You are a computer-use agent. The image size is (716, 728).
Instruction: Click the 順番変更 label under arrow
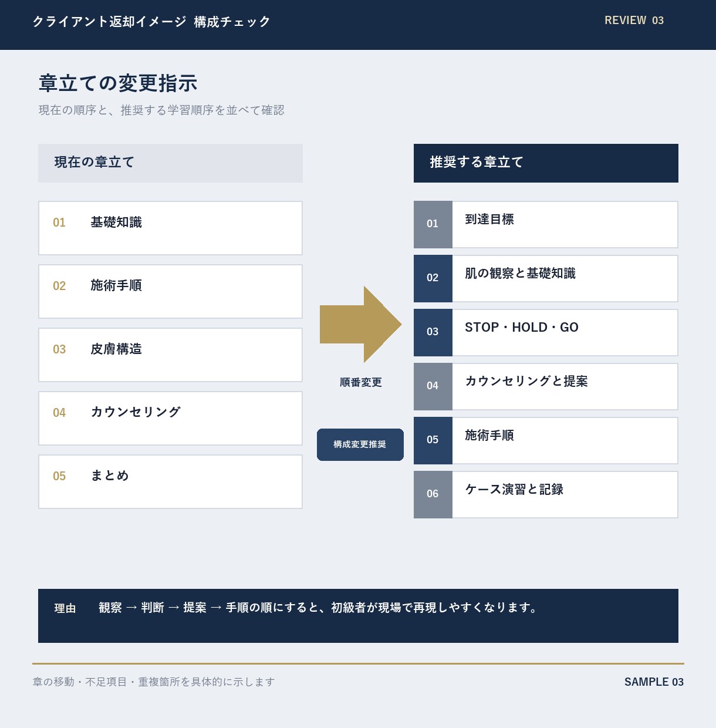(360, 382)
